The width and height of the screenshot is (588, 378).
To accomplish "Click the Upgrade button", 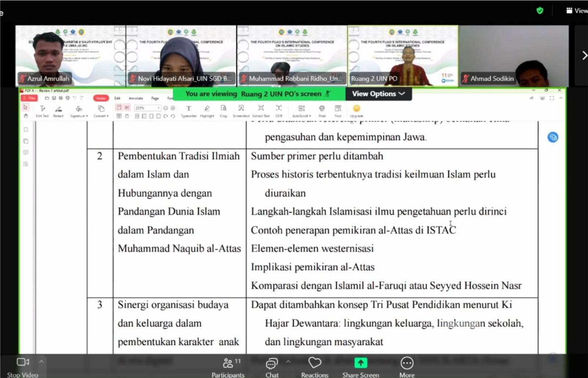I will click(x=355, y=110).
